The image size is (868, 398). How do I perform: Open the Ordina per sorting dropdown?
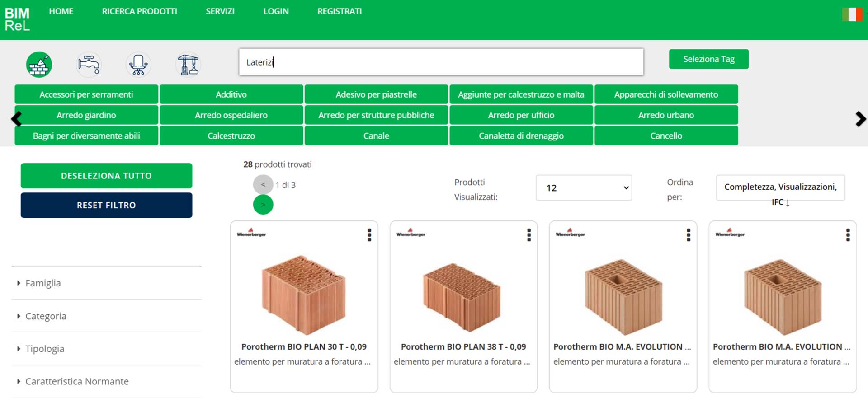pos(780,187)
